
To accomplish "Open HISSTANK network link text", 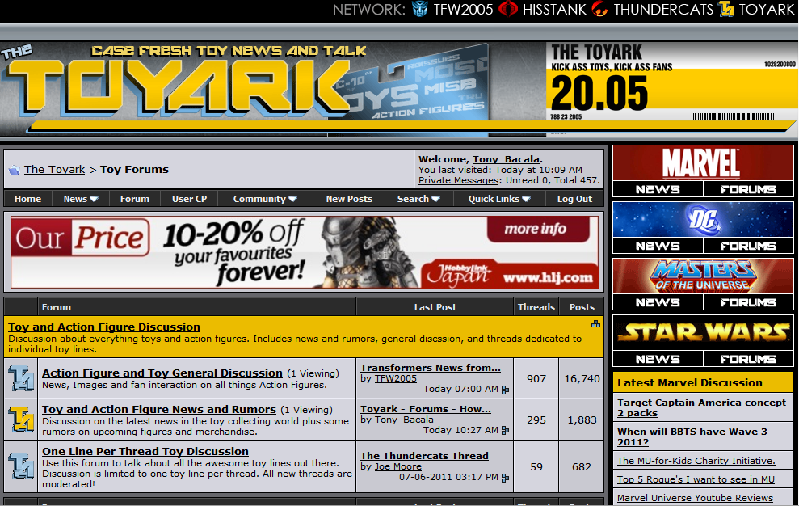I will point(554,10).
